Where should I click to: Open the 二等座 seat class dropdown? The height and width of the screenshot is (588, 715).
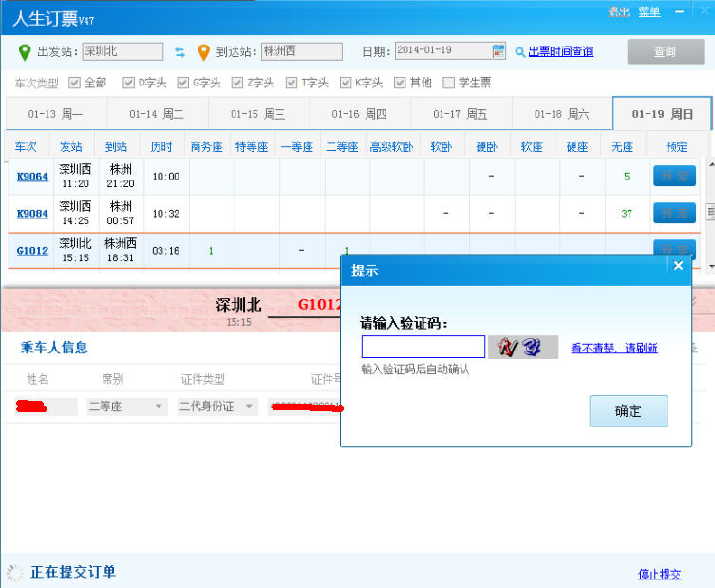point(127,407)
